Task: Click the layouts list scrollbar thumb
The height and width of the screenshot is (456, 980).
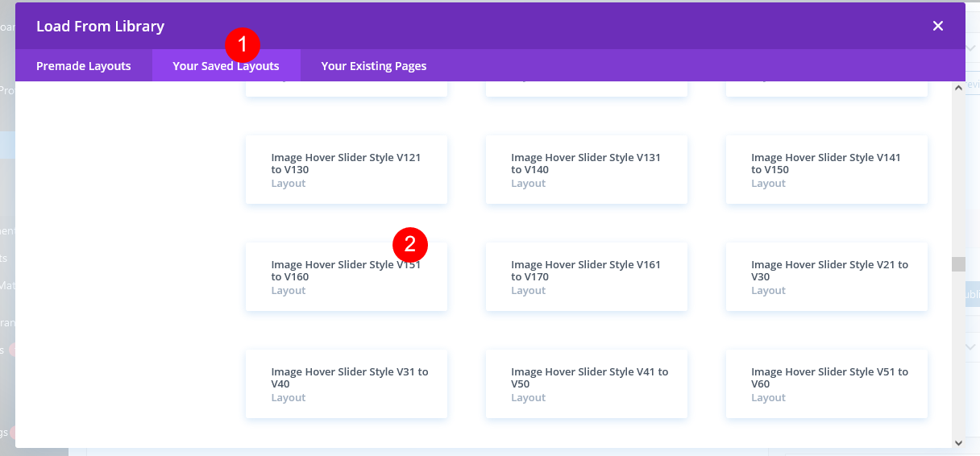Action: [x=958, y=264]
